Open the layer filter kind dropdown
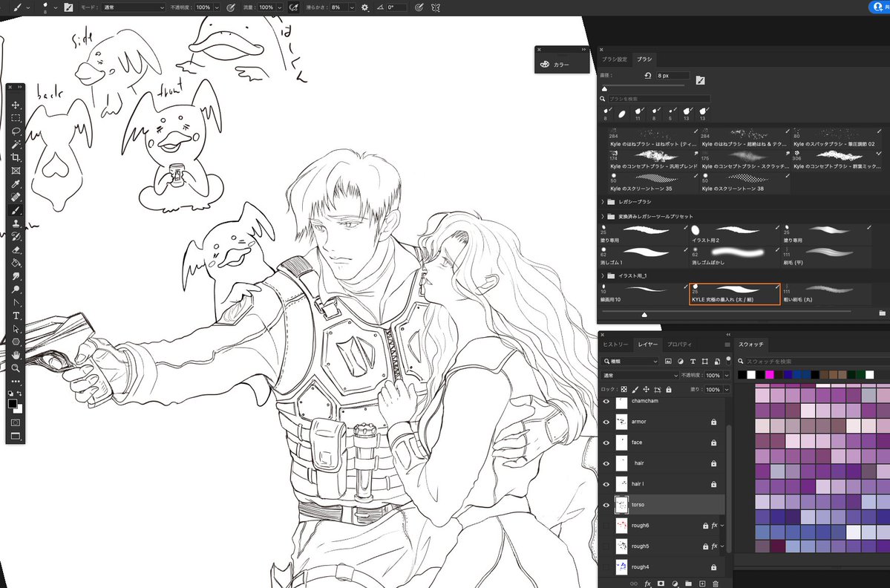The height and width of the screenshot is (588, 890). tap(631, 361)
